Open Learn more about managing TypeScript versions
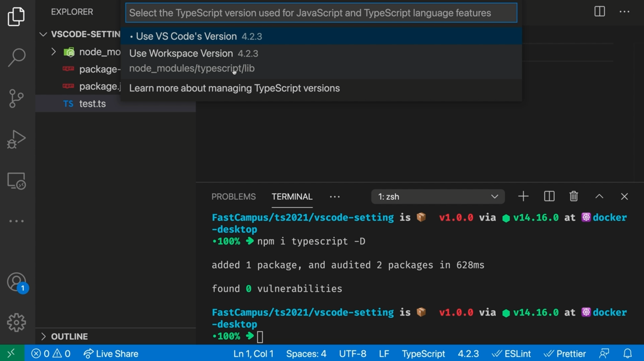 [x=321, y=88]
